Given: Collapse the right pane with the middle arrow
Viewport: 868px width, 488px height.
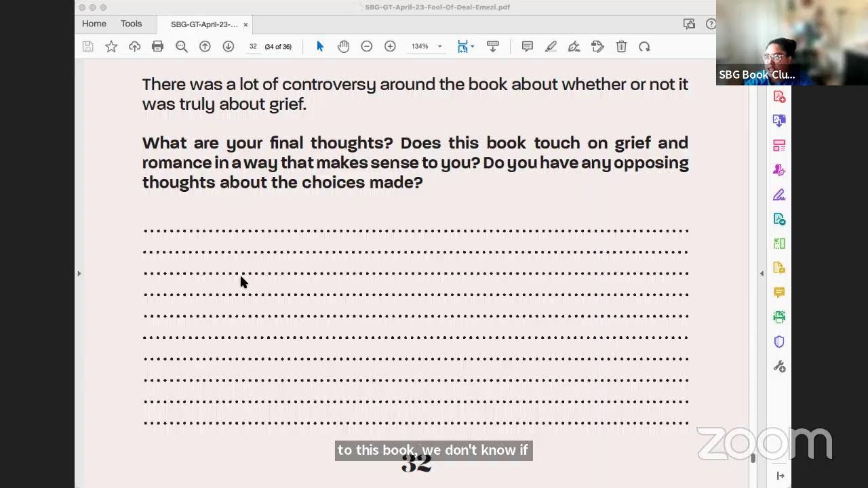Looking at the screenshot, I should [762, 273].
